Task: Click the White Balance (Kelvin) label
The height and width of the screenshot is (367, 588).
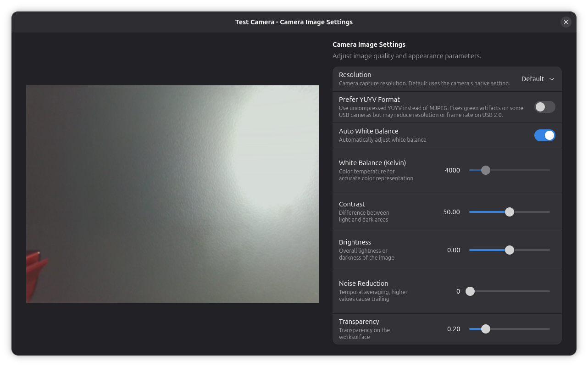Action: click(x=372, y=163)
